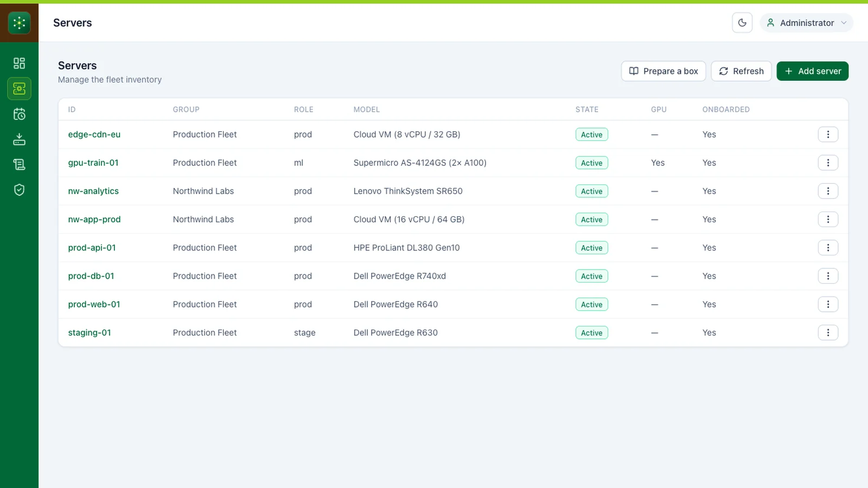Open row actions menu for prod-web-01
The image size is (868, 488).
[828, 304]
